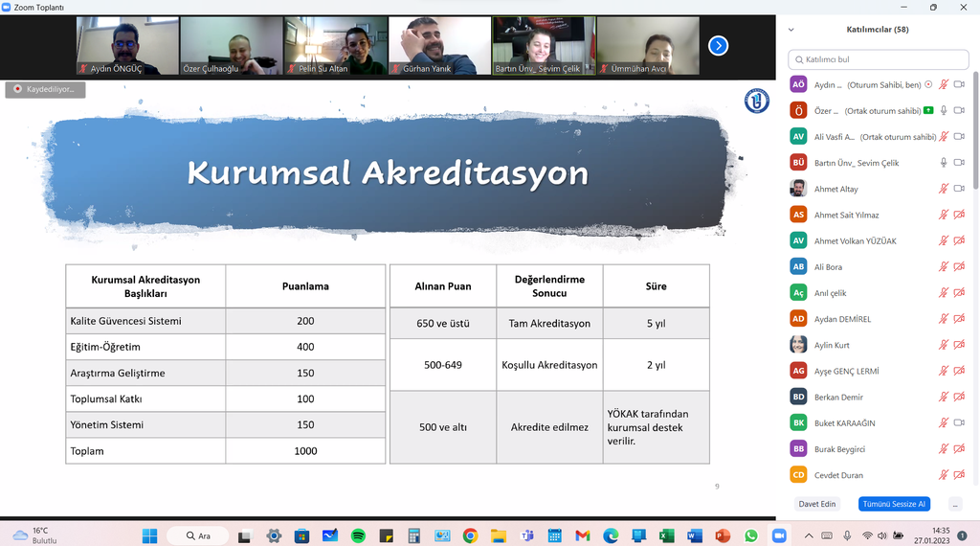Toggle Buket KARAAĞIN's camera icon
This screenshot has width=980, height=546.
click(960, 423)
